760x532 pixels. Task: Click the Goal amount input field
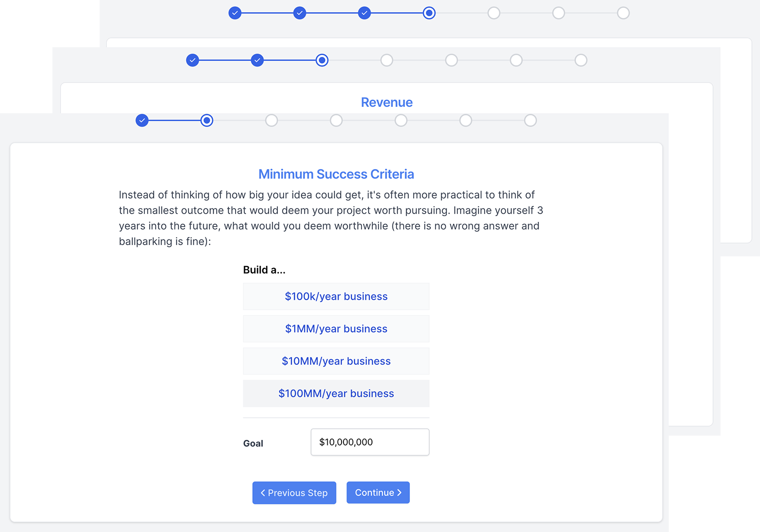click(370, 442)
